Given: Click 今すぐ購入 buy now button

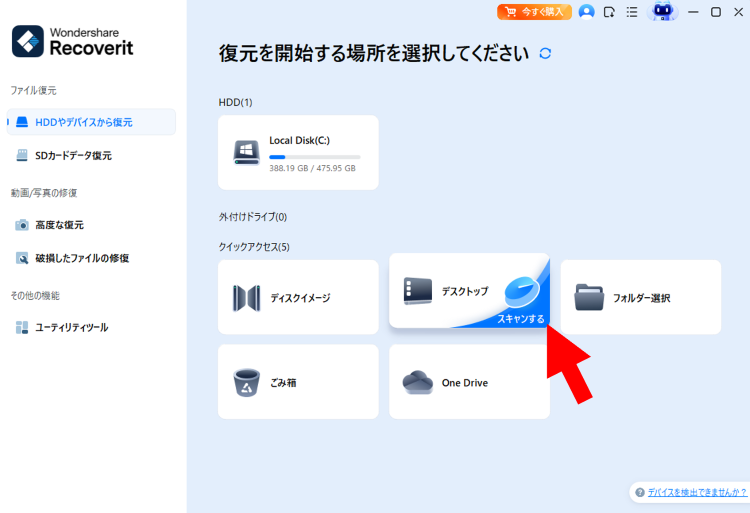Looking at the screenshot, I should coord(534,12).
